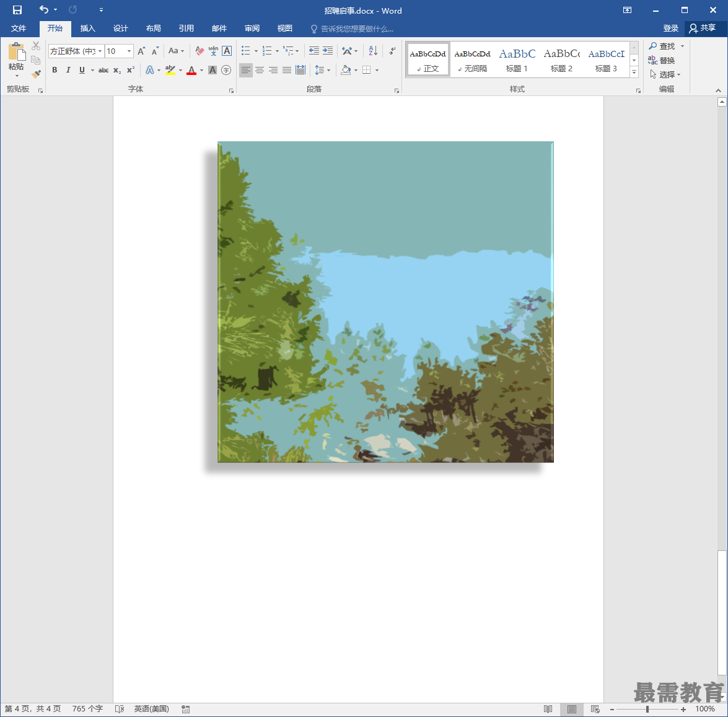The width and height of the screenshot is (728, 717).
Task: Open the Customize Quick Access Toolbar menu
Action: [101, 10]
